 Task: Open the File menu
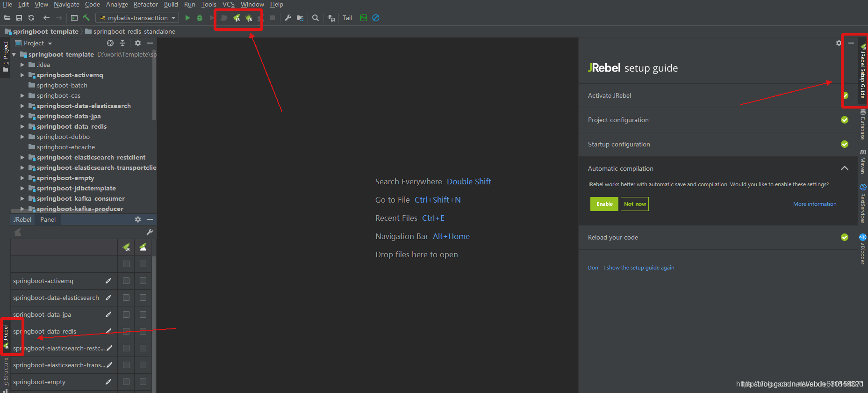7,4
